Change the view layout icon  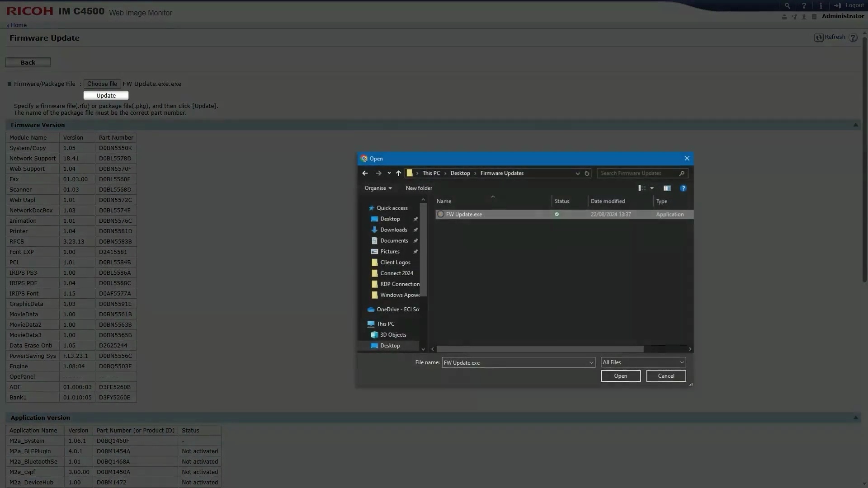(x=642, y=188)
